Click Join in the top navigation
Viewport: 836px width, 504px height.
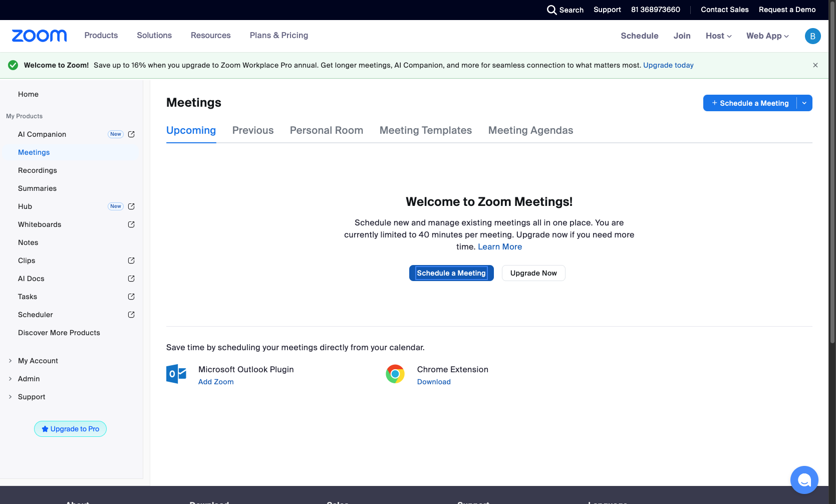tap(682, 36)
